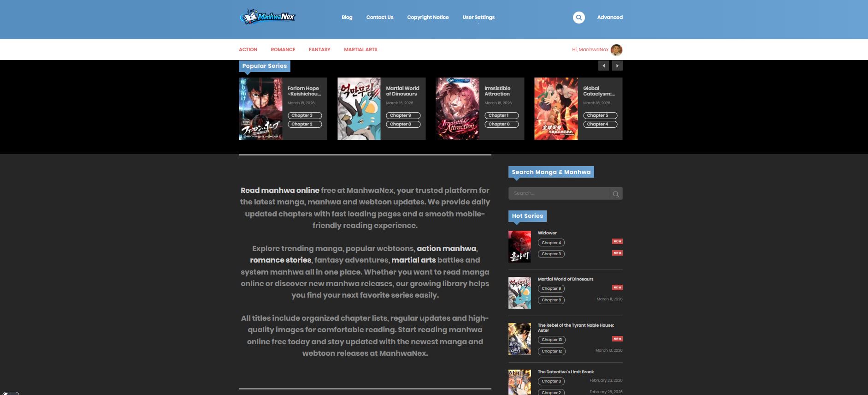Open Martial World of Dinosaurs carousel cover
This screenshot has height=395, width=868.
point(359,108)
